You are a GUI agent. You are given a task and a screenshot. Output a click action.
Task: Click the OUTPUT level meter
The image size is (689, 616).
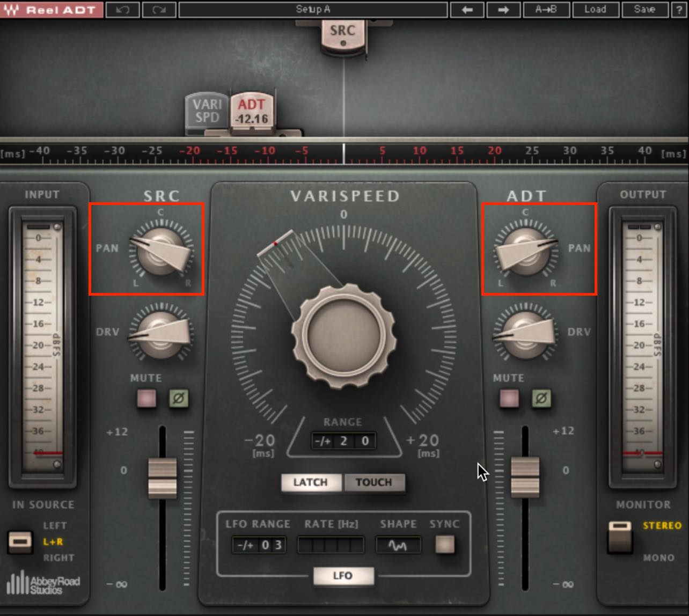coord(642,346)
